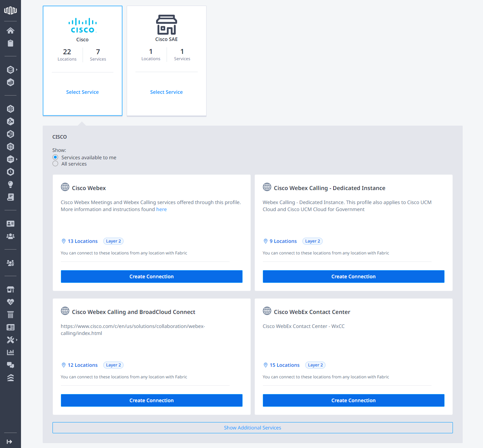Screen dimensions: 483x448
Task: Click the Equinix logo in the sidebar
Action: click(10, 10)
